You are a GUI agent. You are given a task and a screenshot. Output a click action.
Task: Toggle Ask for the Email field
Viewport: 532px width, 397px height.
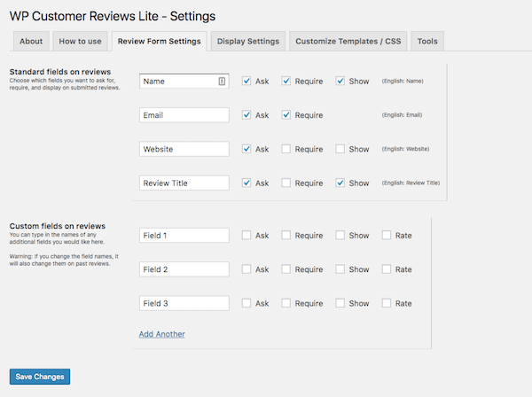tap(246, 115)
